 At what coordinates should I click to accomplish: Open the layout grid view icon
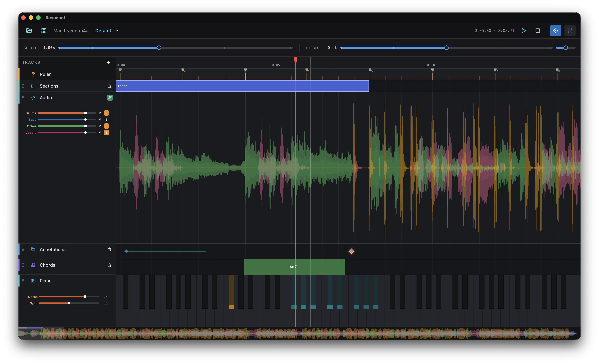[44, 31]
